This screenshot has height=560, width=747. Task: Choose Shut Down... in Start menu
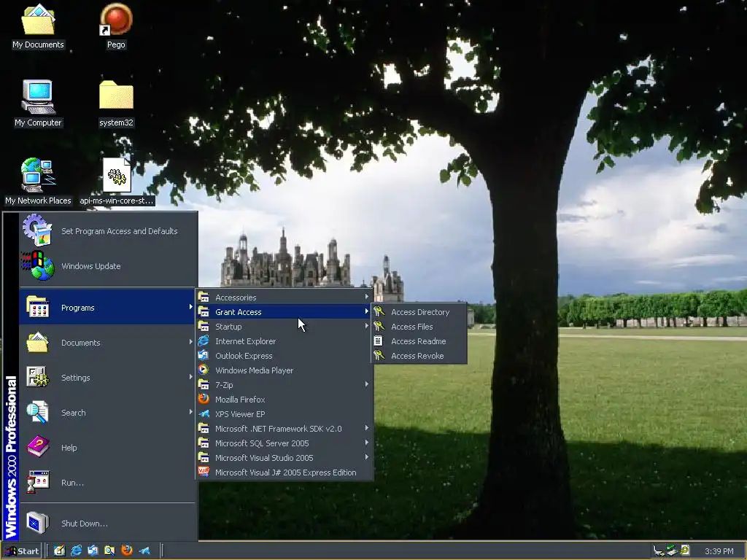click(x=108, y=524)
